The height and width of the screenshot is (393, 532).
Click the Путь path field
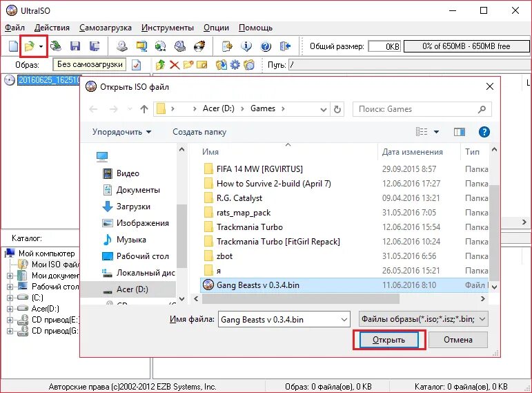pyautogui.click(x=410, y=64)
